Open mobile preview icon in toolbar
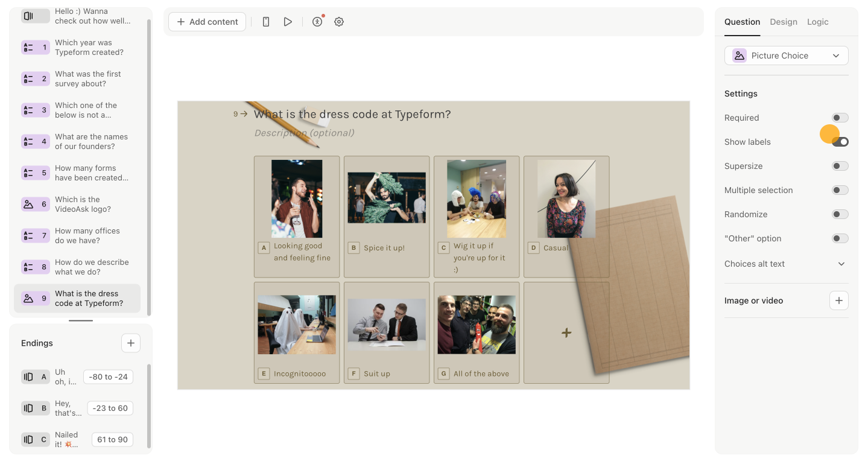The image size is (868, 464). [266, 22]
